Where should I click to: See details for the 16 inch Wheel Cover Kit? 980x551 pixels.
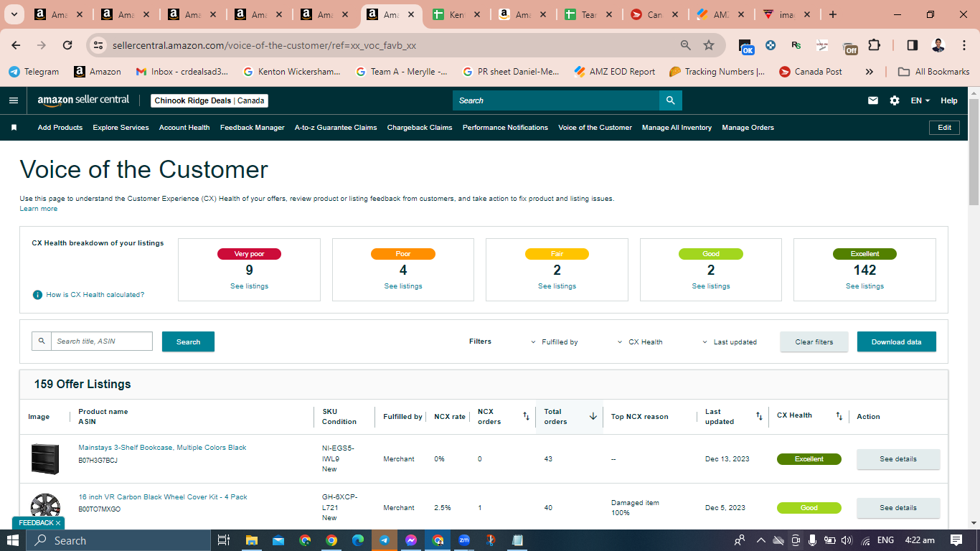point(898,508)
